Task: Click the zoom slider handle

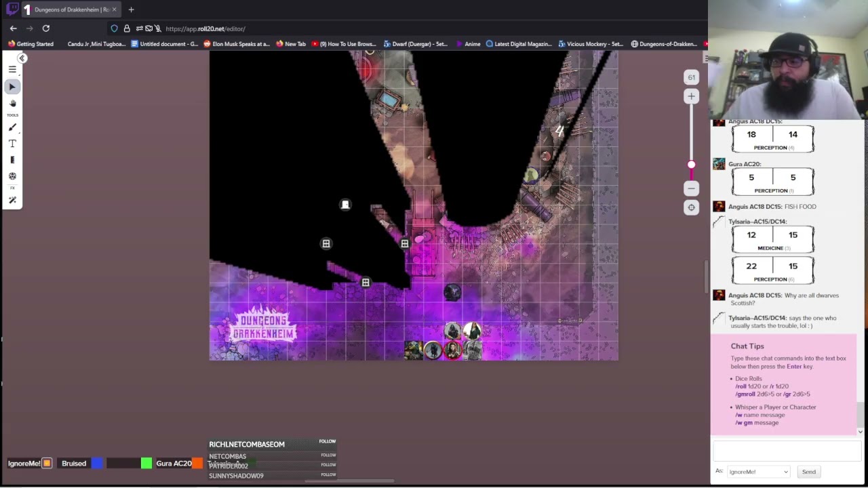Action: [x=691, y=165]
